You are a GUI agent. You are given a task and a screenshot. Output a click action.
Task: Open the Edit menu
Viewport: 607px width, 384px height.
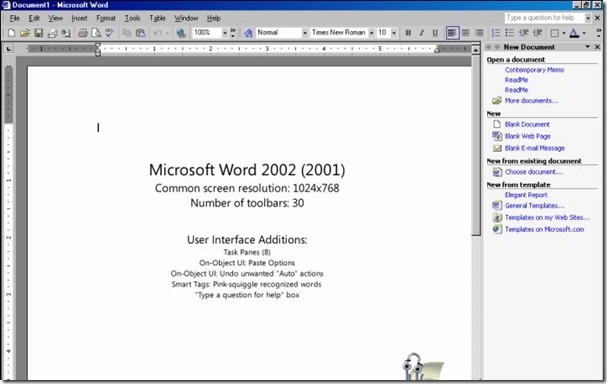(x=34, y=18)
